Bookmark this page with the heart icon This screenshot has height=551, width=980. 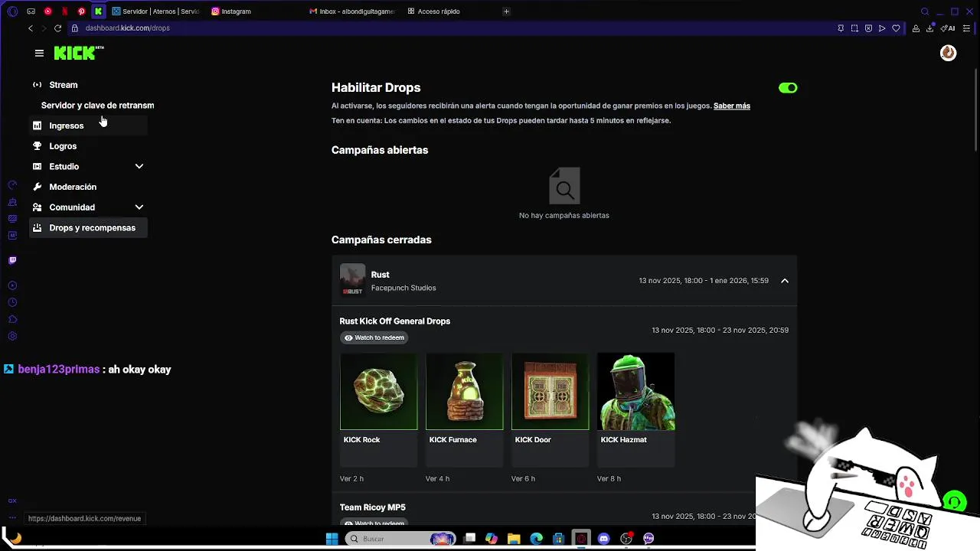(x=896, y=28)
